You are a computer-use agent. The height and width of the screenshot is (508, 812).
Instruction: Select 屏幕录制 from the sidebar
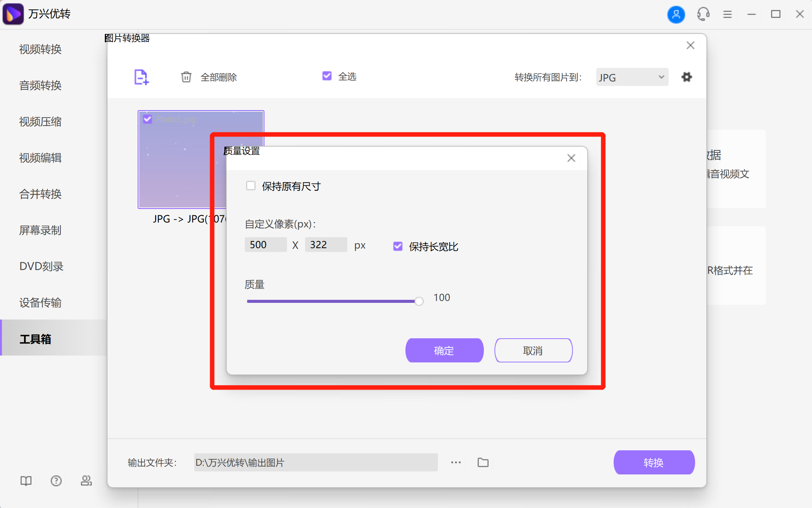coord(40,230)
